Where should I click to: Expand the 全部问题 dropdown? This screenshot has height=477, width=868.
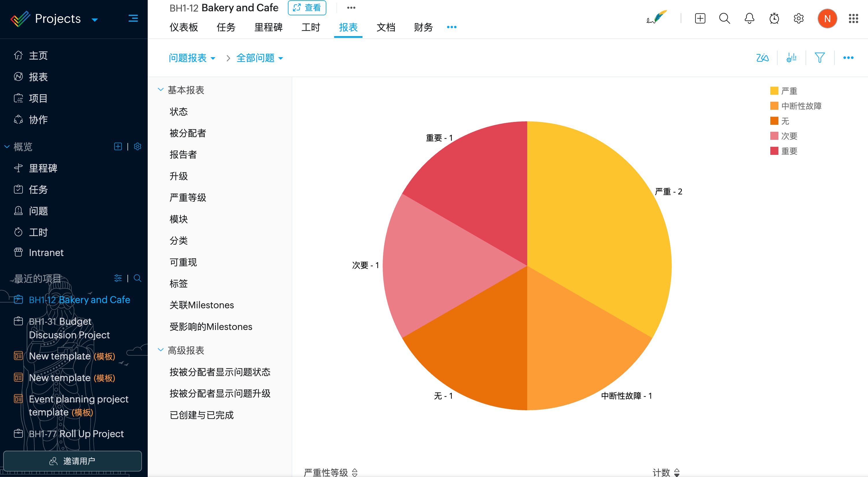point(260,58)
